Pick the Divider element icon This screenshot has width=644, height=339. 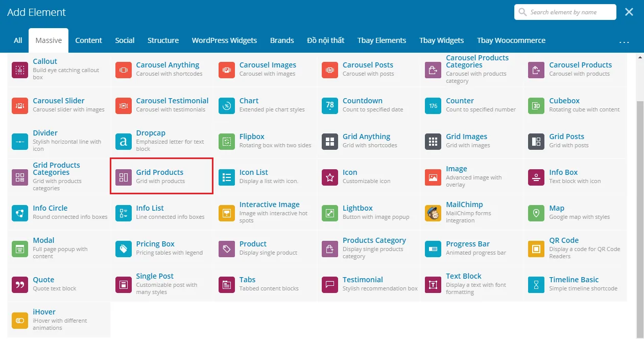click(x=20, y=141)
